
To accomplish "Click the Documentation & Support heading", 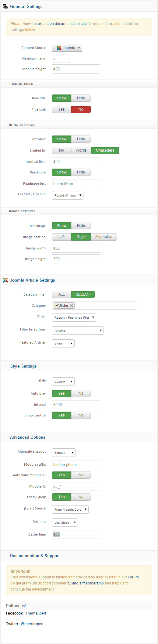I will (x=35, y=556).
